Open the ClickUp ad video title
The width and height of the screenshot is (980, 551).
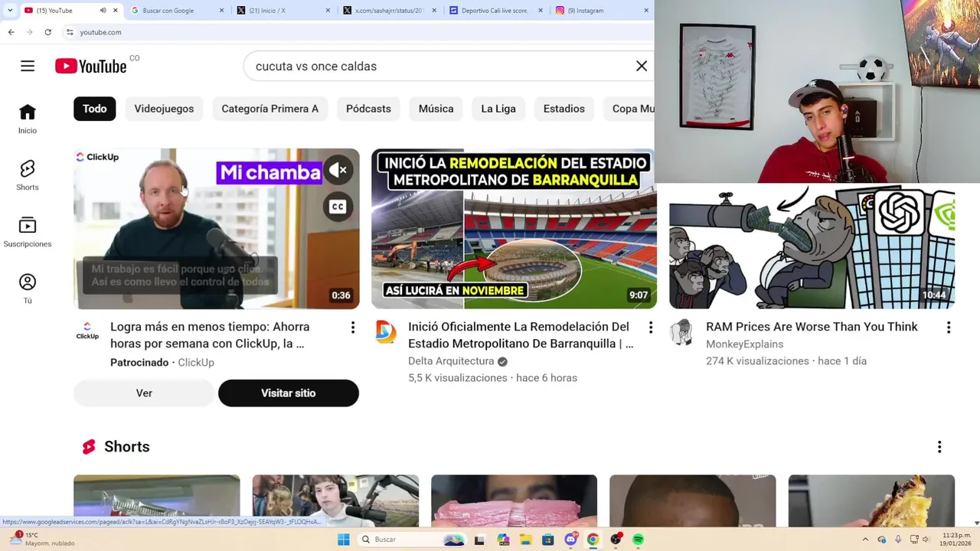(x=210, y=335)
